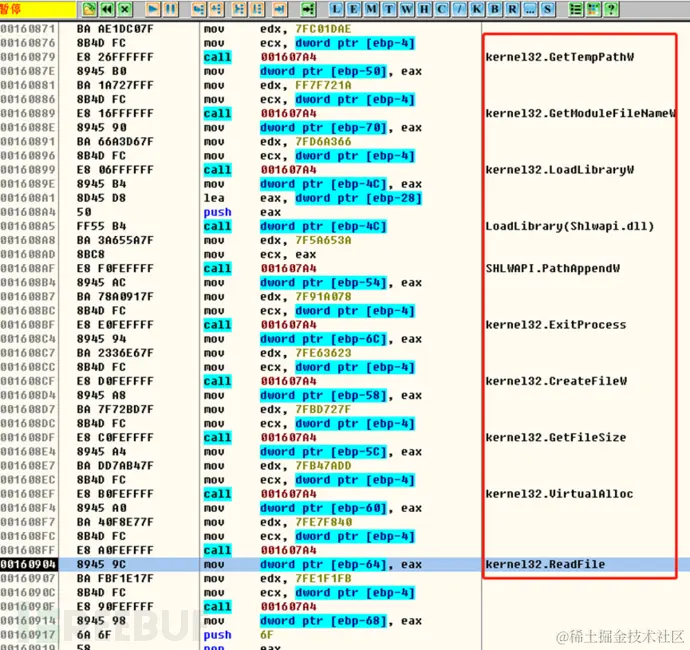Open Memory map with M button

371,9
